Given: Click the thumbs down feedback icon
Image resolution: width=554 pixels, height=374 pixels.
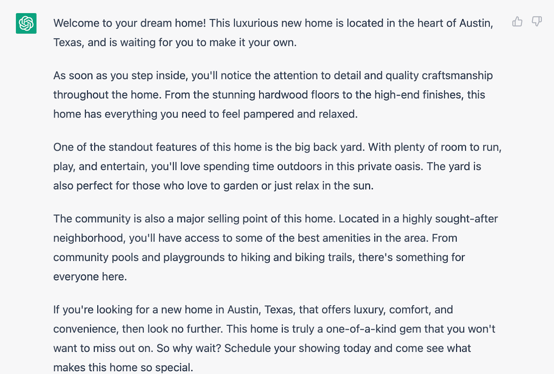Looking at the screenshot, I should tap(537, 22).
